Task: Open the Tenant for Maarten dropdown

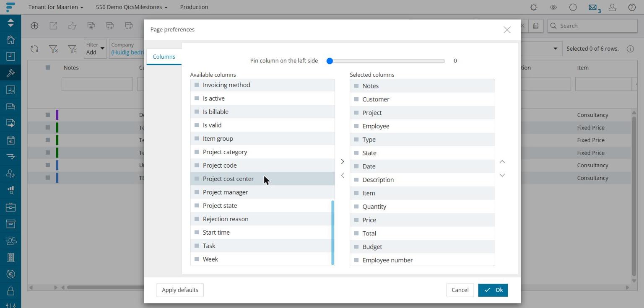Action: click(x=56, y=7)
